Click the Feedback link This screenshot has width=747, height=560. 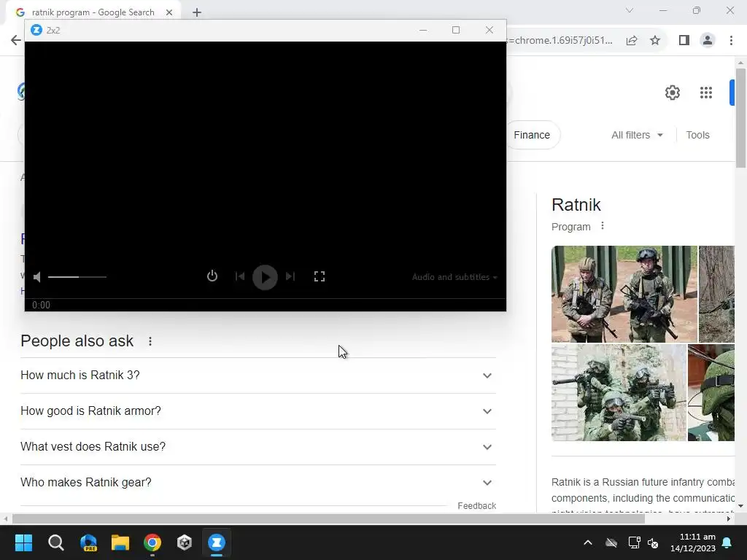tap(476, 506)
